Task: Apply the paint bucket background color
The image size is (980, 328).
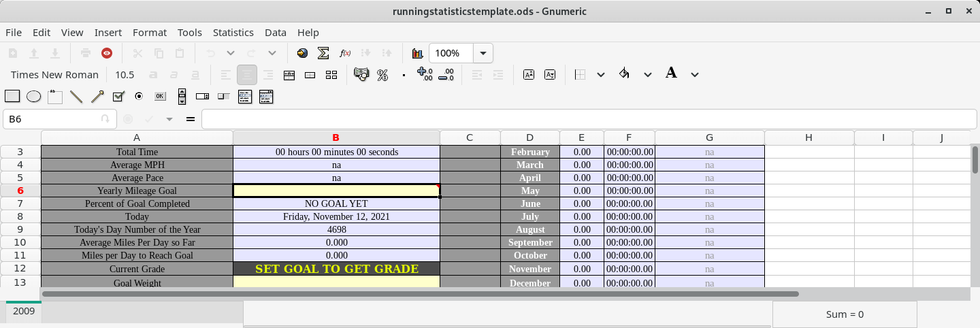Action: (x=624, y=75)
